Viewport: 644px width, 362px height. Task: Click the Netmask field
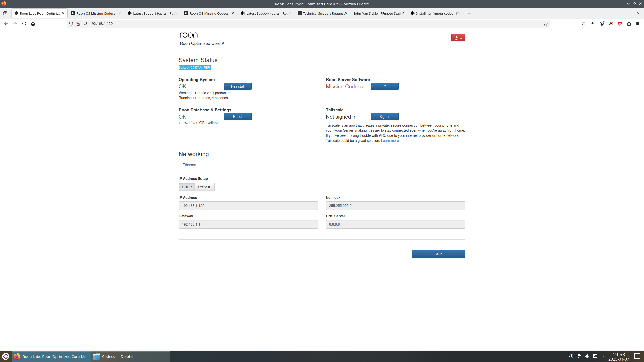click(x=395, y=206)
